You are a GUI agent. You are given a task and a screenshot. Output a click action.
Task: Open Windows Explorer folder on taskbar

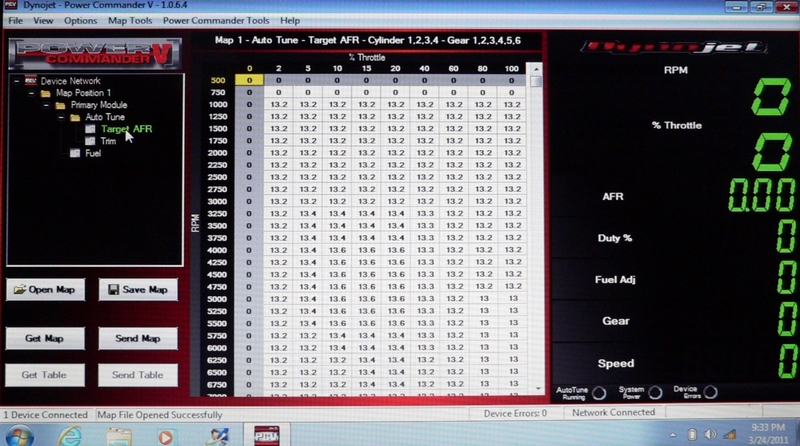click(x=119, y=437)
